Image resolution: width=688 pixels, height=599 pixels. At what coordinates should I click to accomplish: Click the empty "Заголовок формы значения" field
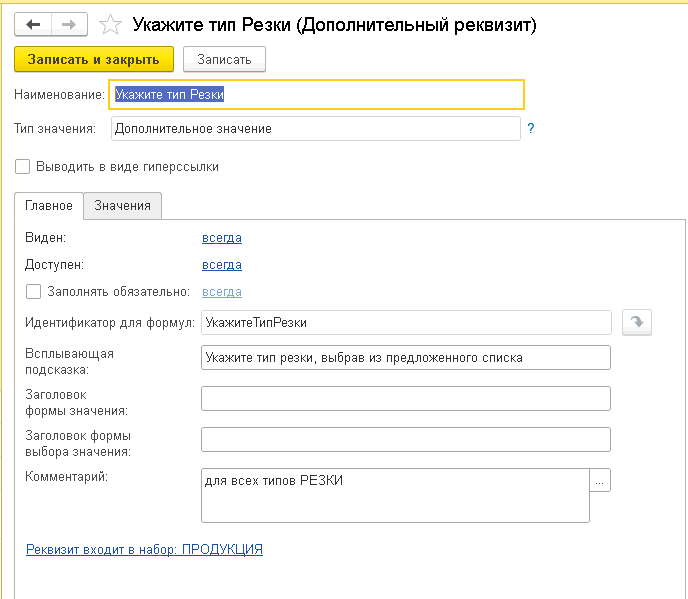pos(405,399)
